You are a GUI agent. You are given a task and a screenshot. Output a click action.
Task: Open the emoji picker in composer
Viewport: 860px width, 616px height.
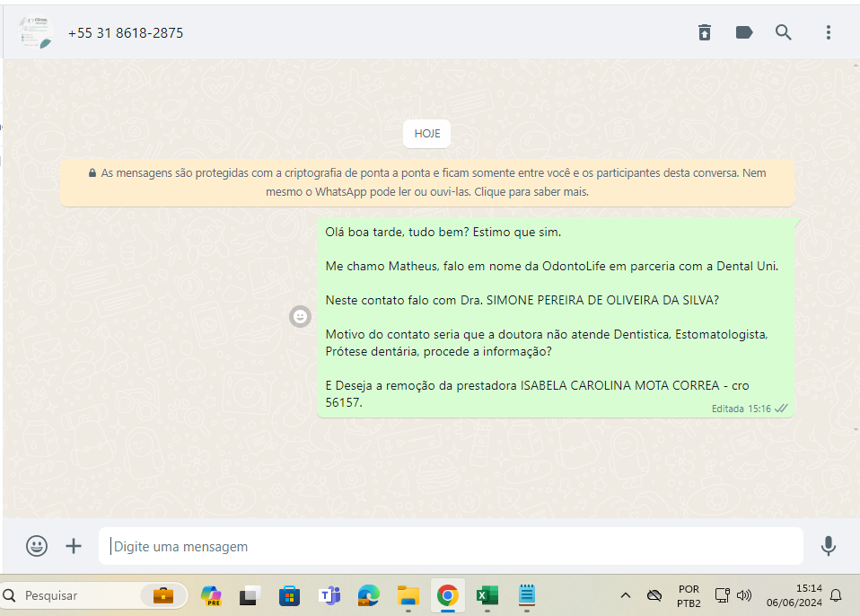coord(37,546)
